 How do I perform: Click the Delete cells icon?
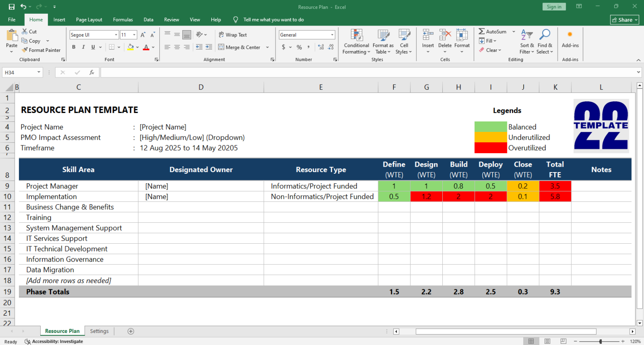(x=445, y=35)
